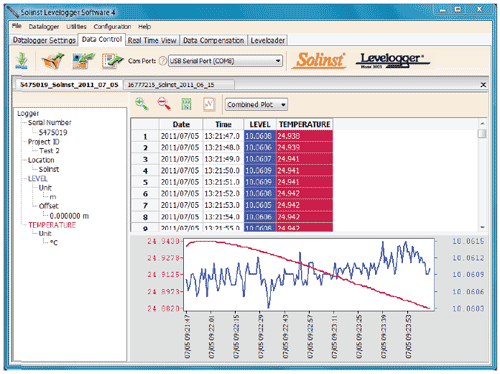Click the export data icon

coord(112,61)
